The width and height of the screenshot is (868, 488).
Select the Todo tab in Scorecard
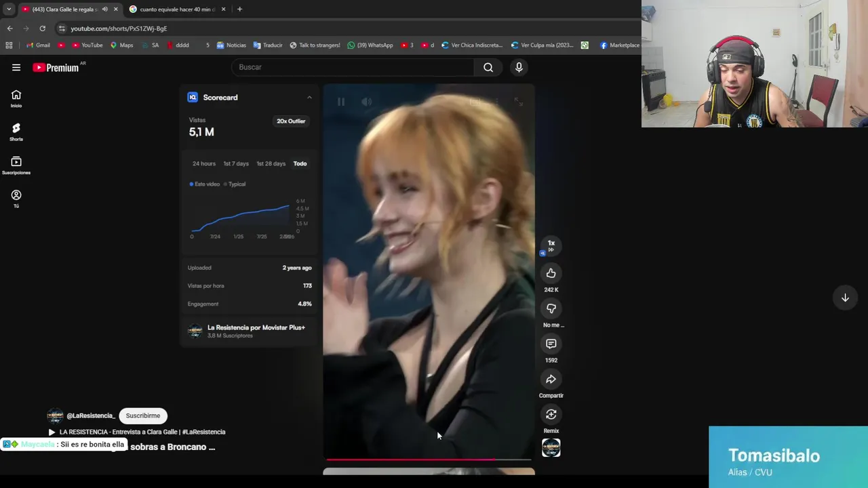(300, 163)
